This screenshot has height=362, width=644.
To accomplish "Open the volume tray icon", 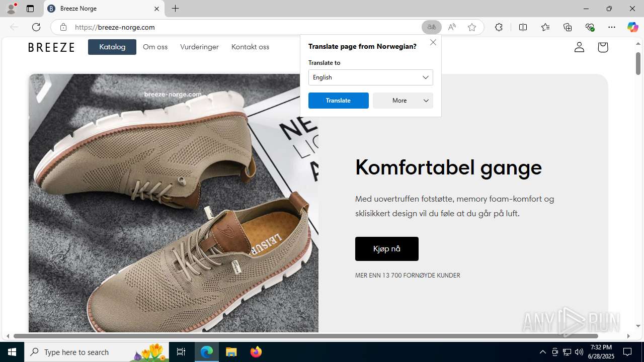I will (x=579, y=352).
